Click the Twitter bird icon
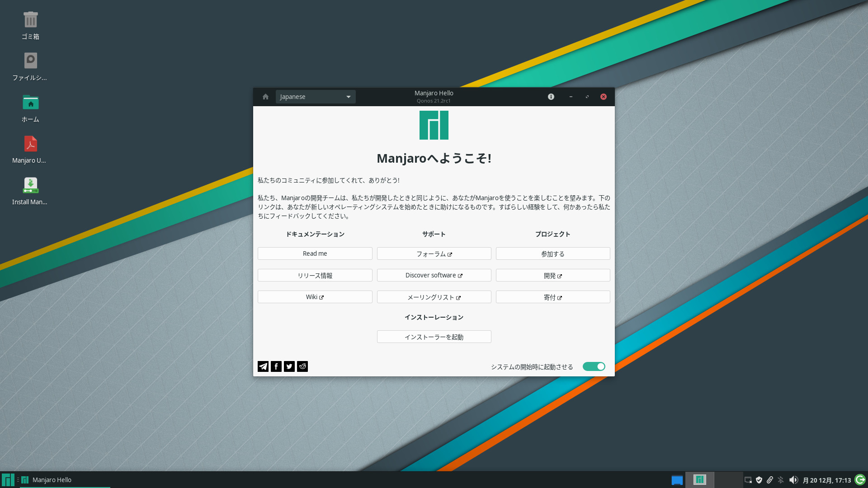The width and height of the screenshot is (868, 488). click(x=289, y=366)
